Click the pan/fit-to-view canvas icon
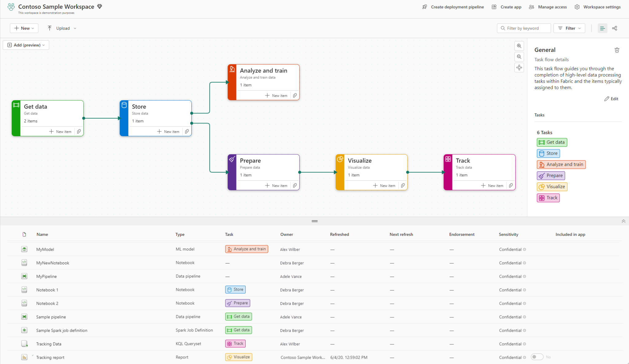This screenshot has height=364, width=629. (519, 67)
